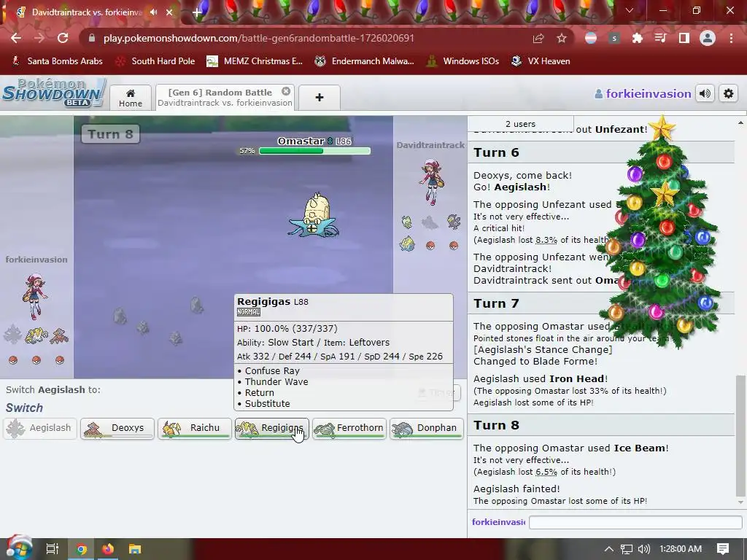Open the 2 users list
Image resolution: width=747 pixels, height=560 pixels.
pos(520,124)
